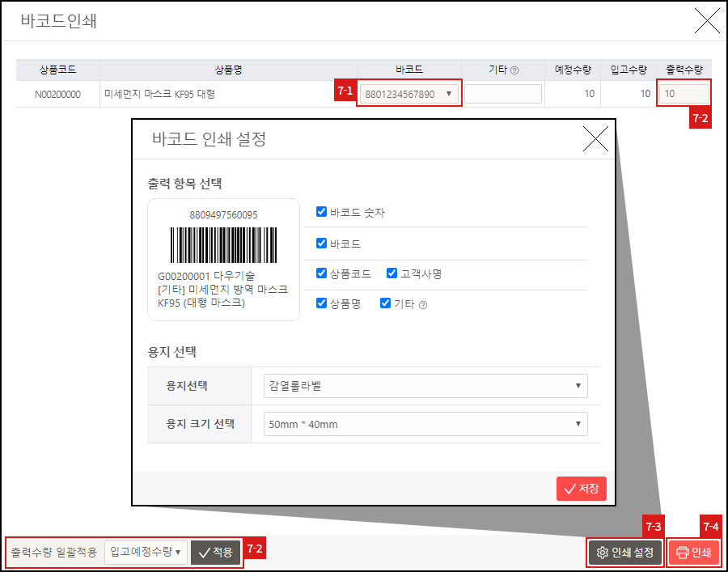728x572 pixels.
Task: Open the 용지선택 dropdown showing 감열롤라벨
Action: [x=426, y=386]
